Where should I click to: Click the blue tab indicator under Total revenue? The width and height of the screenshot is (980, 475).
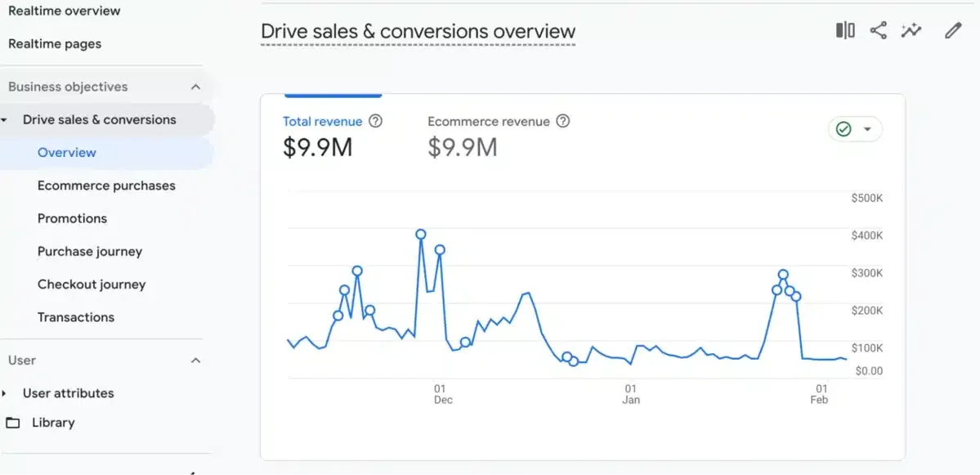pos(331,96)
